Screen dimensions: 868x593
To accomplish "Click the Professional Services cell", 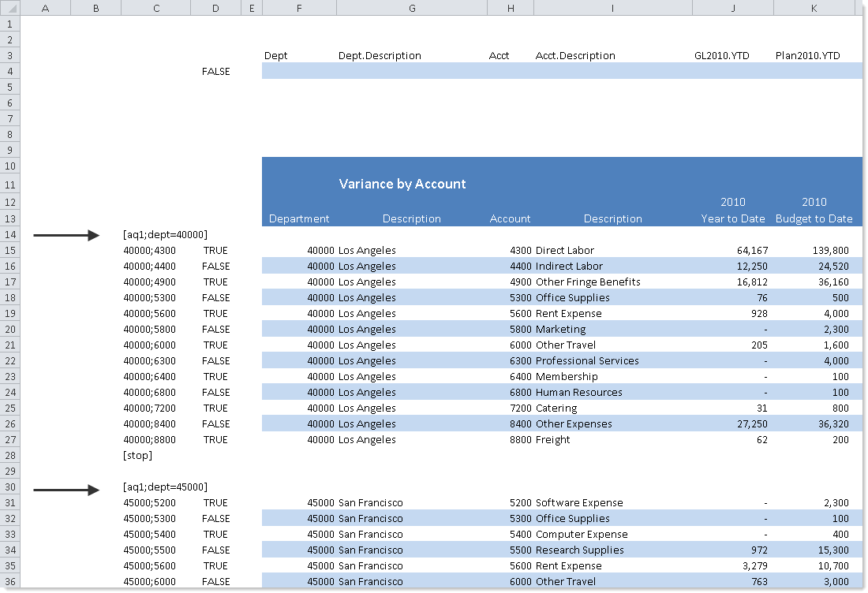I will point(587,361).
